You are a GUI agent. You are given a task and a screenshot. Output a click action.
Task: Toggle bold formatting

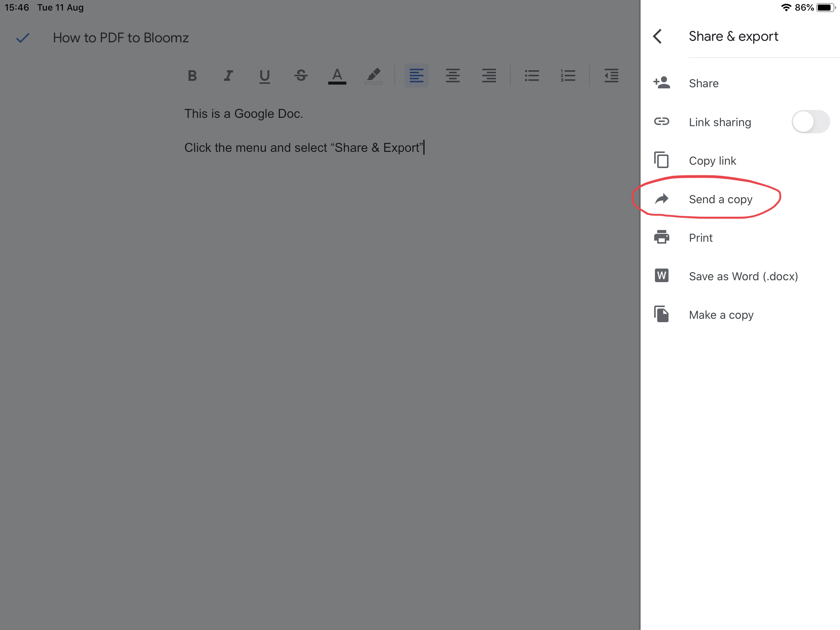[192, 76]
